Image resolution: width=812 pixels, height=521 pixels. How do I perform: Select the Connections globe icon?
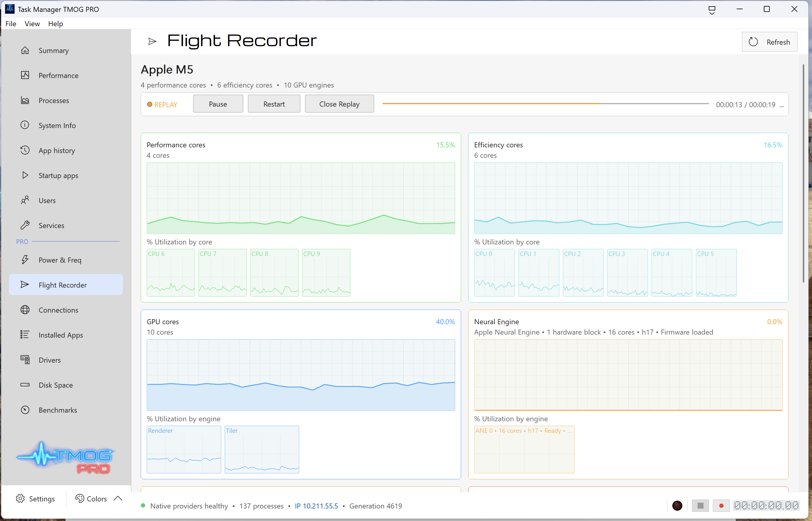click(25, 310)
